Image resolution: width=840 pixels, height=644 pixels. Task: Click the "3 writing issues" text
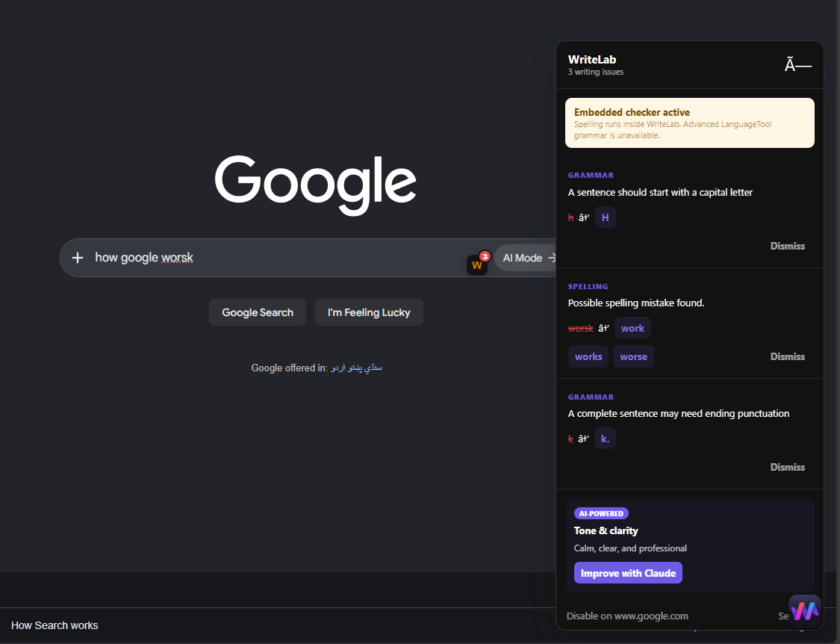596,72
